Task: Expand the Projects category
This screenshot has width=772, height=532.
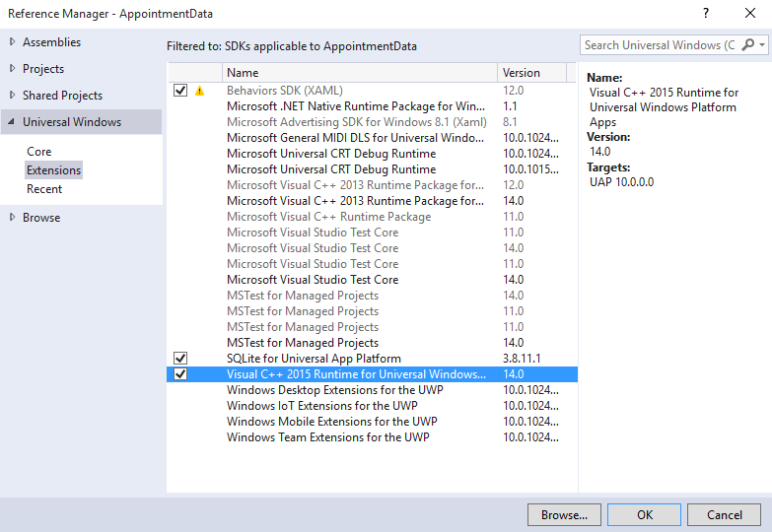Action: click(x=12, y=69)
